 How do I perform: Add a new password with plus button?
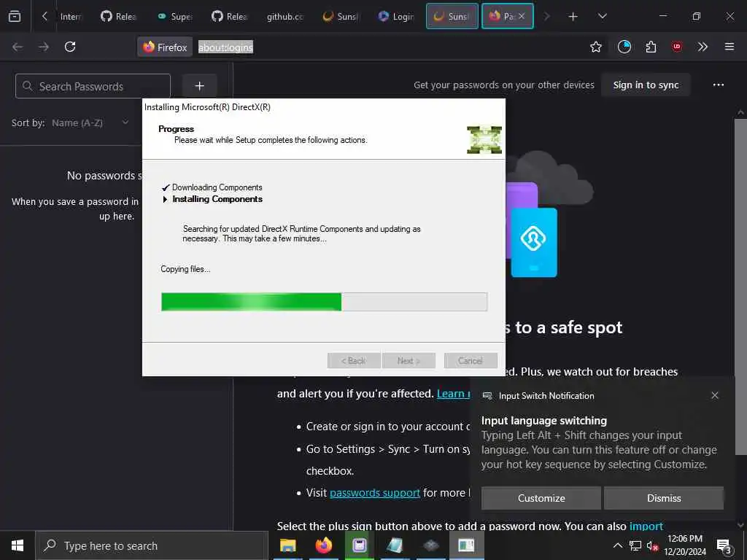[x=200, y=86]
